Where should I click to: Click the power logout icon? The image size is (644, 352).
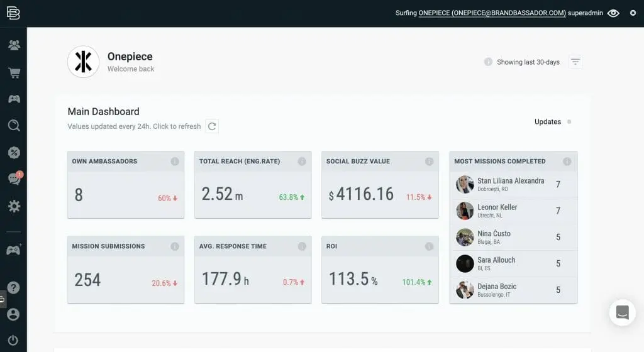point(13,340)
